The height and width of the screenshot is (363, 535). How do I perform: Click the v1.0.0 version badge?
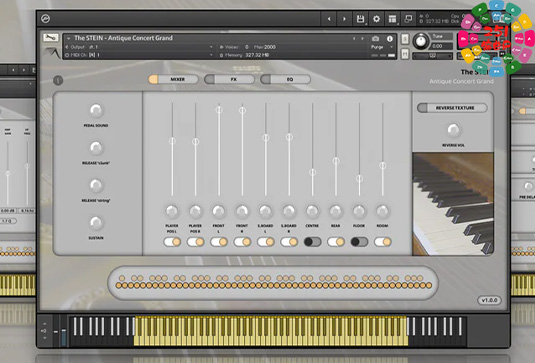[x=489, y=300]
